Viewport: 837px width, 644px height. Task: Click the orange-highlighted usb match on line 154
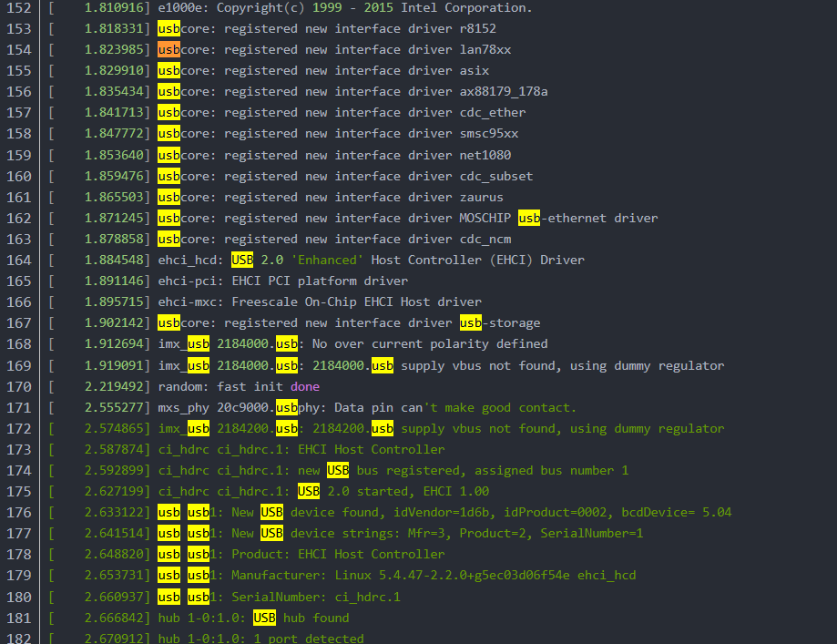tap(168, 50)
